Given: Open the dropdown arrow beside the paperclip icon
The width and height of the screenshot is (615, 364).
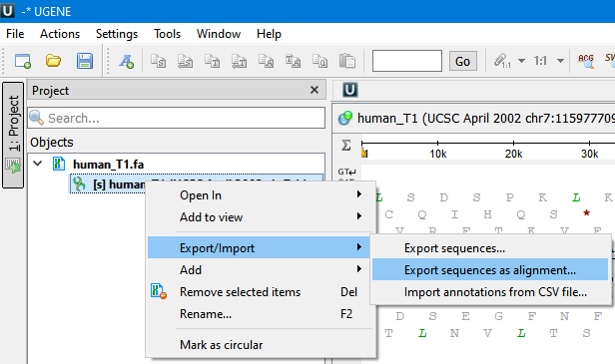Looking at the screenshot, I should [x=521, y=61].
